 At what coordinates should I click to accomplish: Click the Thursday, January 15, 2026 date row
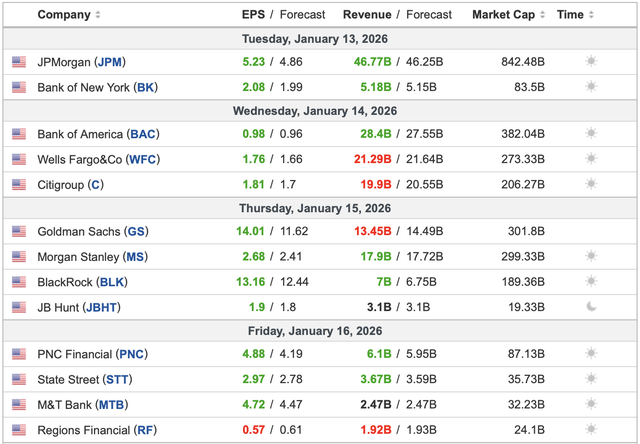tap(320, 208)
